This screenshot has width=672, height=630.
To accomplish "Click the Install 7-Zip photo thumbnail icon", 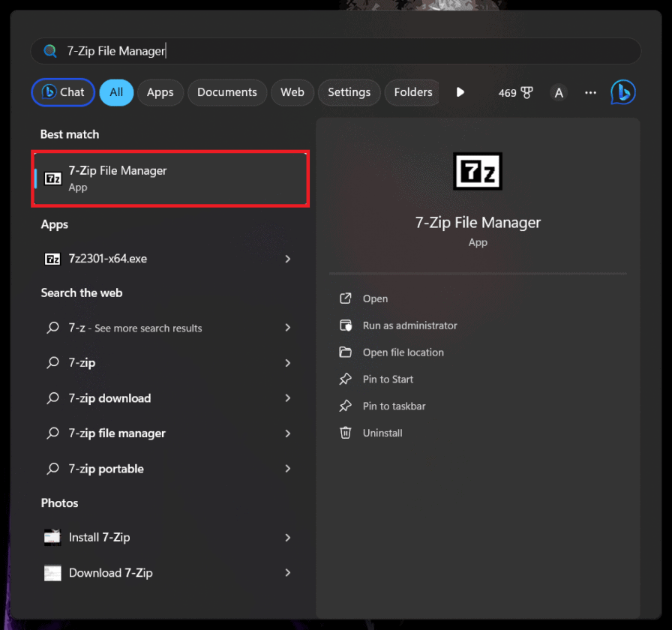I will 52,537.
